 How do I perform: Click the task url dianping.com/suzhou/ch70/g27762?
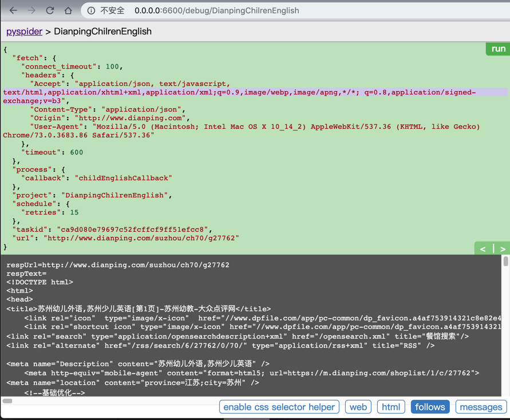tap(141, 238)
